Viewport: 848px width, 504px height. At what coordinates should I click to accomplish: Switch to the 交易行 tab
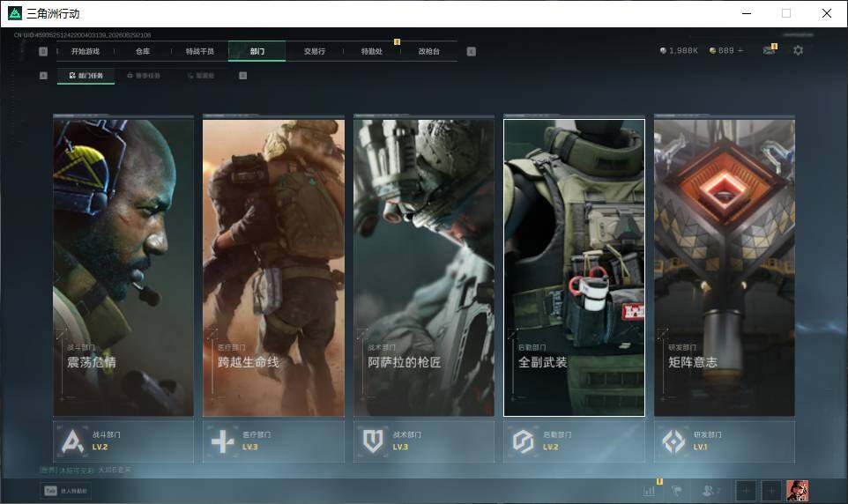[x=314, y=51]
